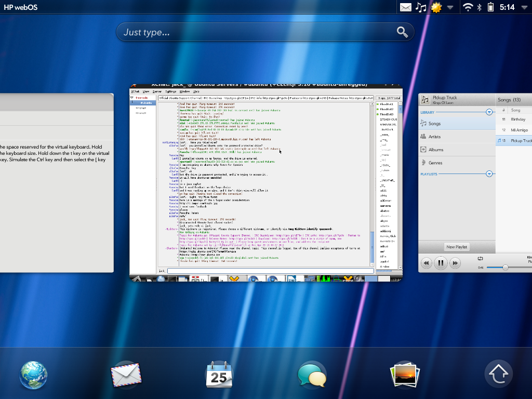
Task: Open the Calendar app showing 25
Action: (219, 375)
